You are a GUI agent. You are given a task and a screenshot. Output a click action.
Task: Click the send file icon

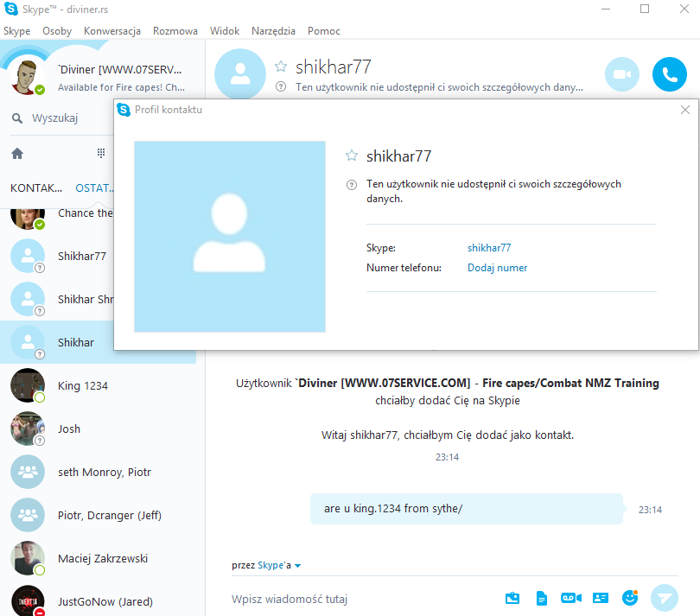[x=542, y=598]
